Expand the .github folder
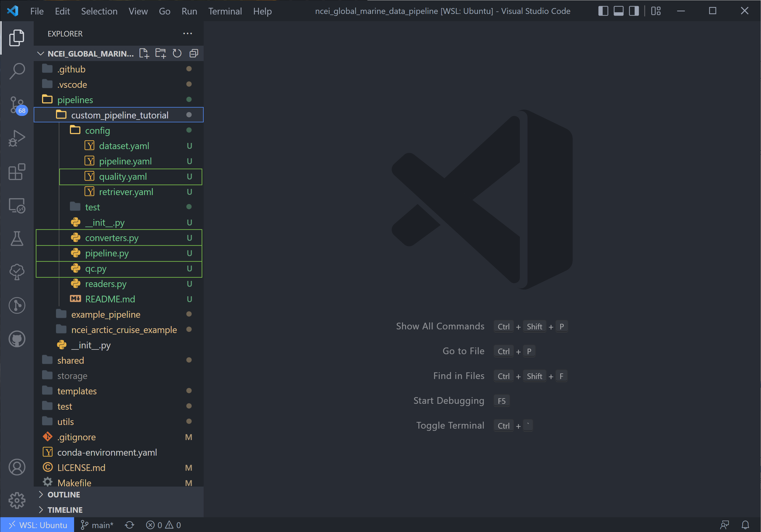Screen dimensions: 761x532 click(x=119, y=69)
